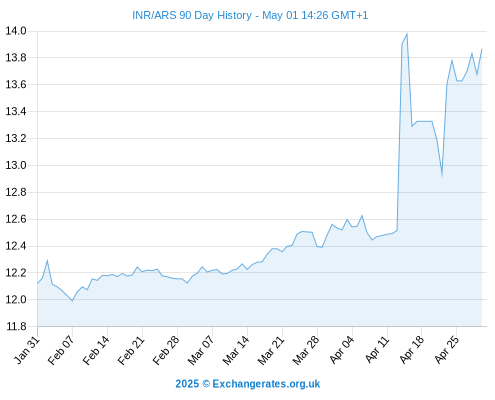Select the Mar 07 x-axis date label
Viewport: 495px width, 400px height.
pyautogui.click(x=201, y=350)
